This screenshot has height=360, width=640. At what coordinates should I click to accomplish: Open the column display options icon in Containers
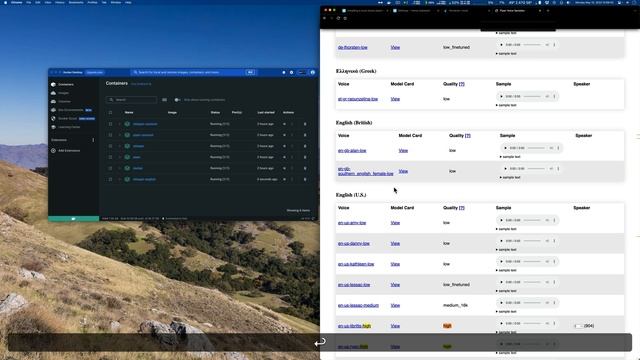click(164, 100)
